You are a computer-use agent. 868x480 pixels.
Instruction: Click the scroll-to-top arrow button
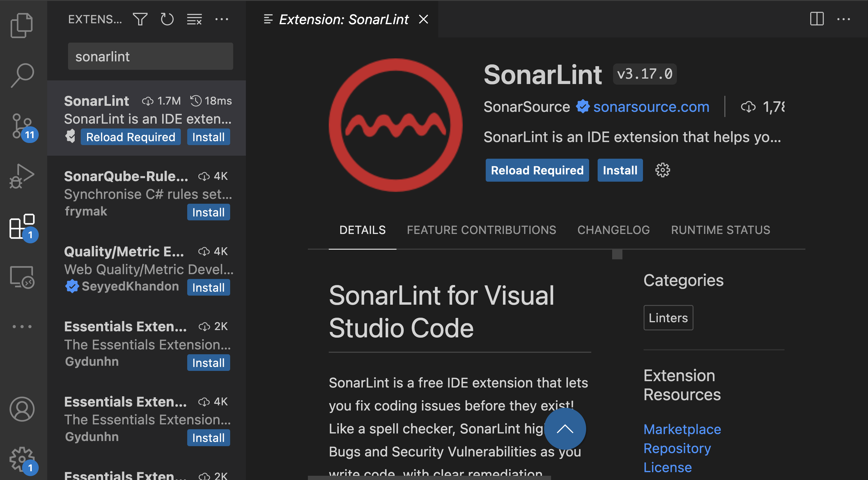(x=565, y=429)
